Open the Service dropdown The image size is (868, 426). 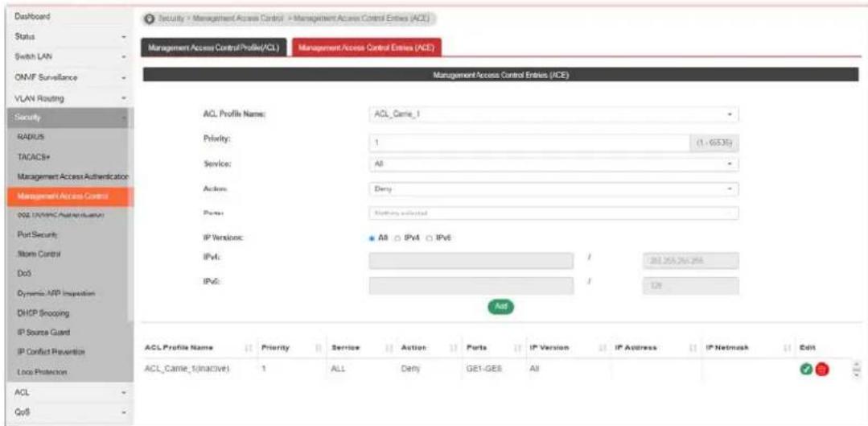click(553, 164)
